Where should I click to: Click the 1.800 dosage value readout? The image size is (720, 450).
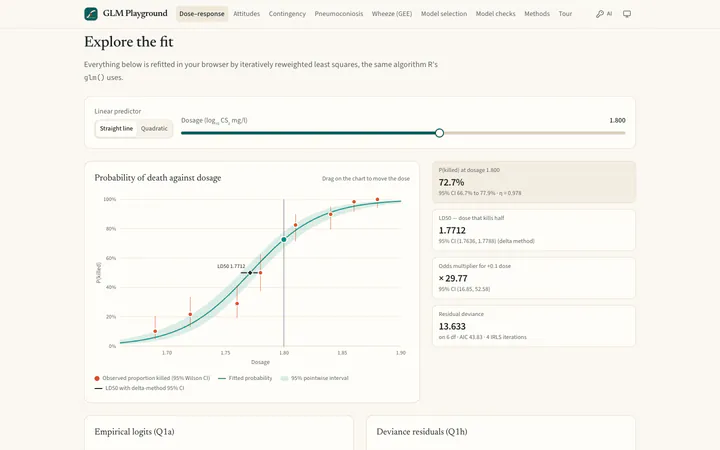[x=617, y=120]
